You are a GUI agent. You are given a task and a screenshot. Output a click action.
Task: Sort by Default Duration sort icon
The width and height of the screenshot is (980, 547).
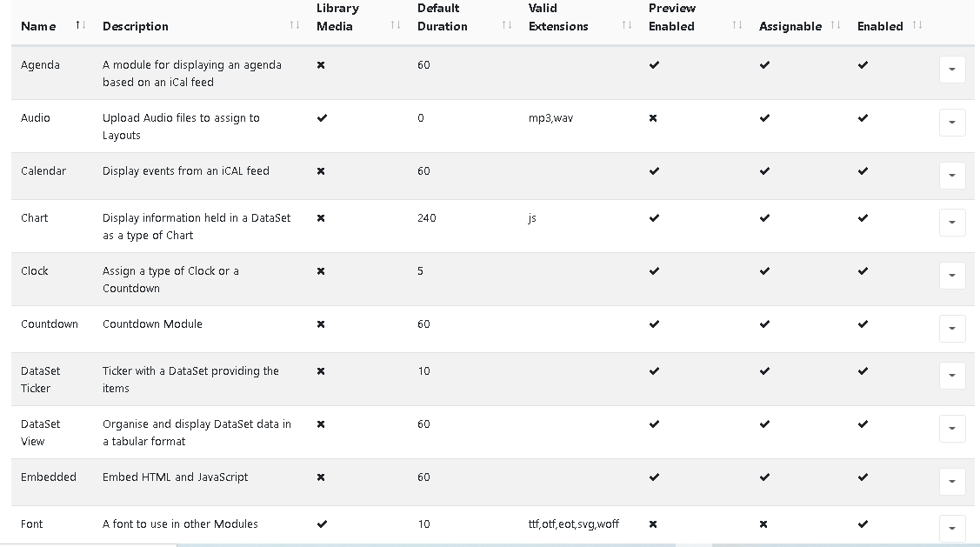pos(507,25)
